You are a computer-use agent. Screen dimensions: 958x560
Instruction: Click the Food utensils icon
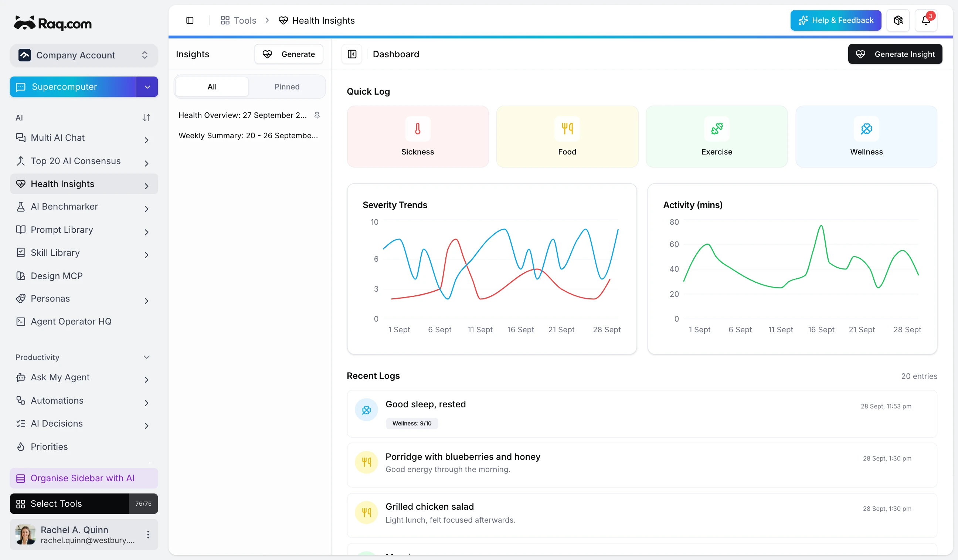coord(567,129)
